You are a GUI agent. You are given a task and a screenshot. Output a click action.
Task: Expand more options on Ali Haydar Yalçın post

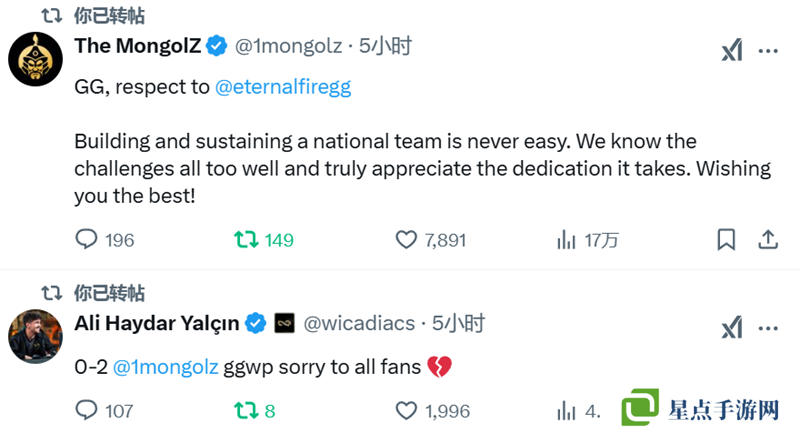coord(768,328)
